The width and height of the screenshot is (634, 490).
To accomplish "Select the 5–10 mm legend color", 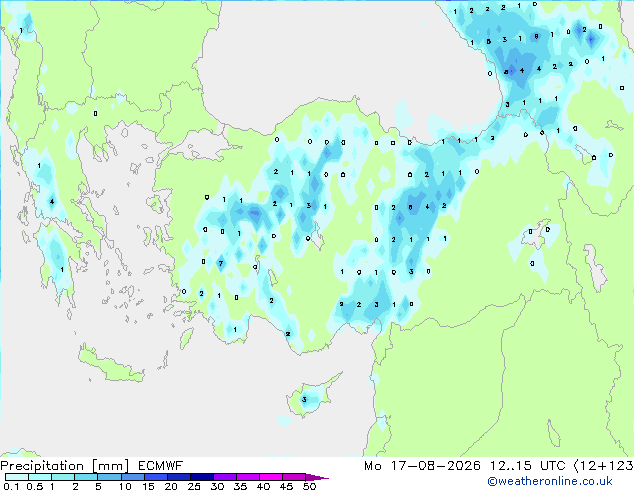I will pos(110,477).
